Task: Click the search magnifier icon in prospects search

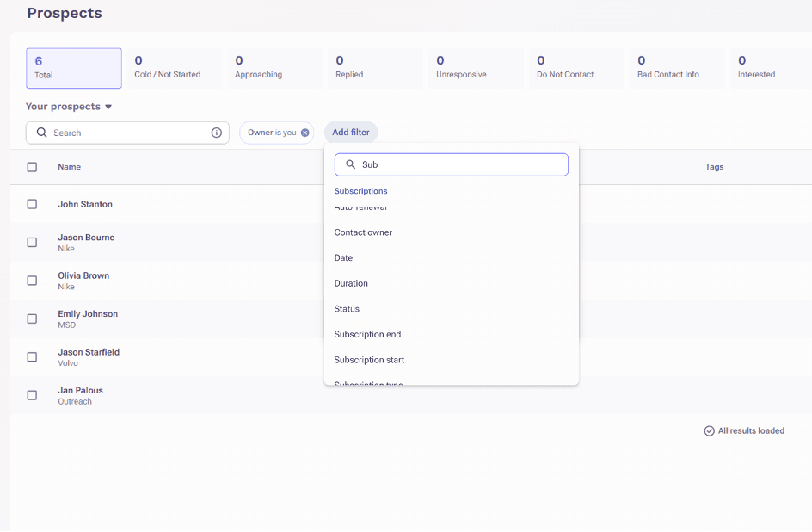Action: click(x=41, y=133)
